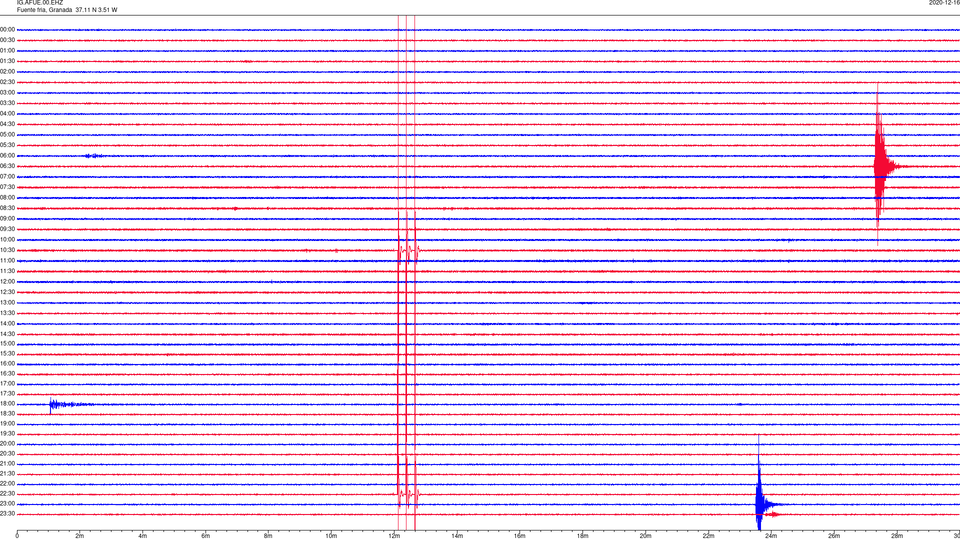Click the 18m tick on the minutes axis
960x540 pixels.
[583, 536]
